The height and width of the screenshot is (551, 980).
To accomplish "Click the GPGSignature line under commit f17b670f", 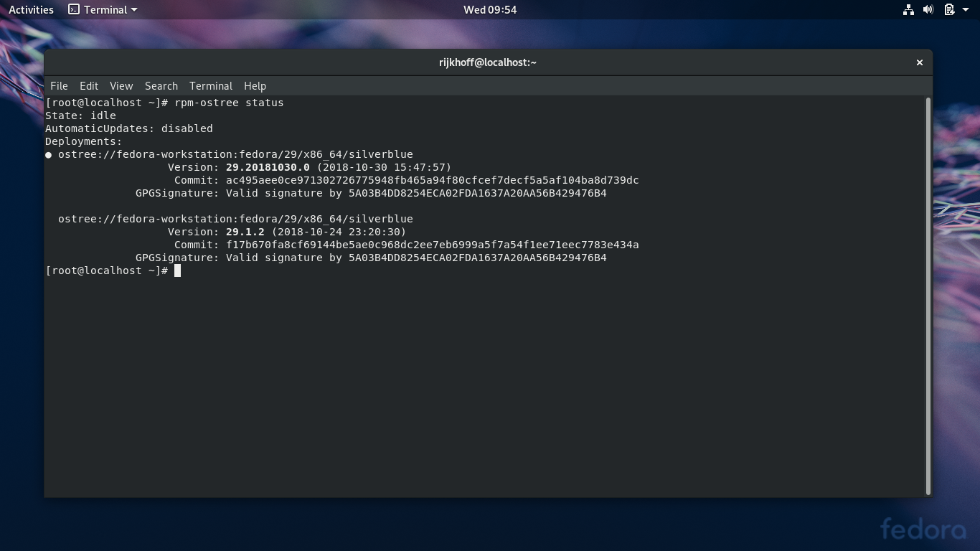I will coord(371,258).
